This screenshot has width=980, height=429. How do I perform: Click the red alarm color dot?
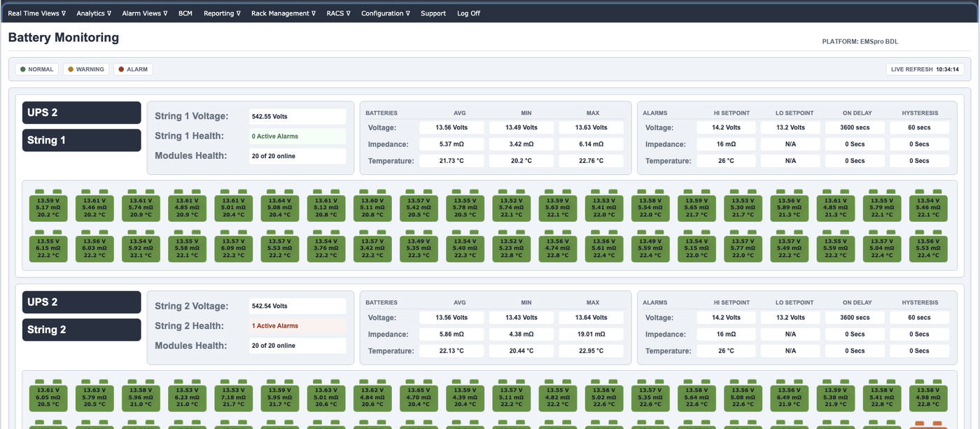[x=121, y=69]
